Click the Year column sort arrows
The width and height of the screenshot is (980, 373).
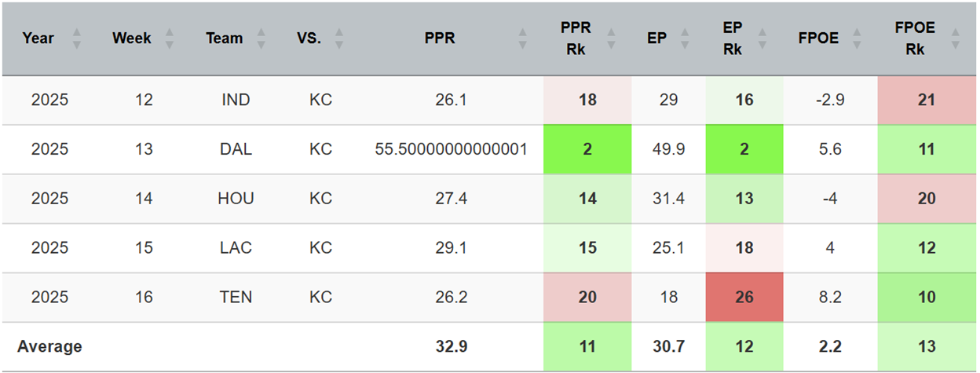76,38
